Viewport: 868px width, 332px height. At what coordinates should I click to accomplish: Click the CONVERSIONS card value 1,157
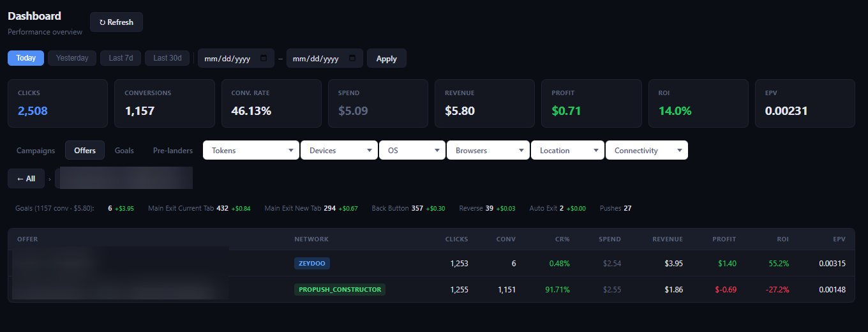pyautogui.click(x=139, y=111)
